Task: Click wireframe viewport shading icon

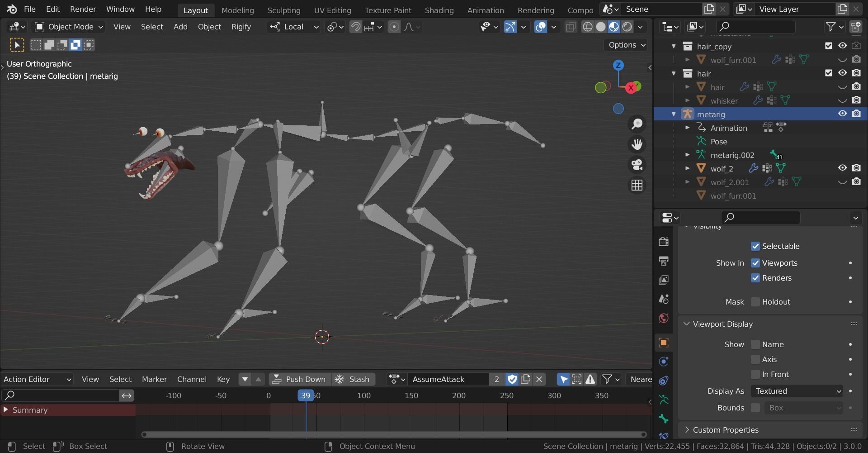Action: coord(587,27)
